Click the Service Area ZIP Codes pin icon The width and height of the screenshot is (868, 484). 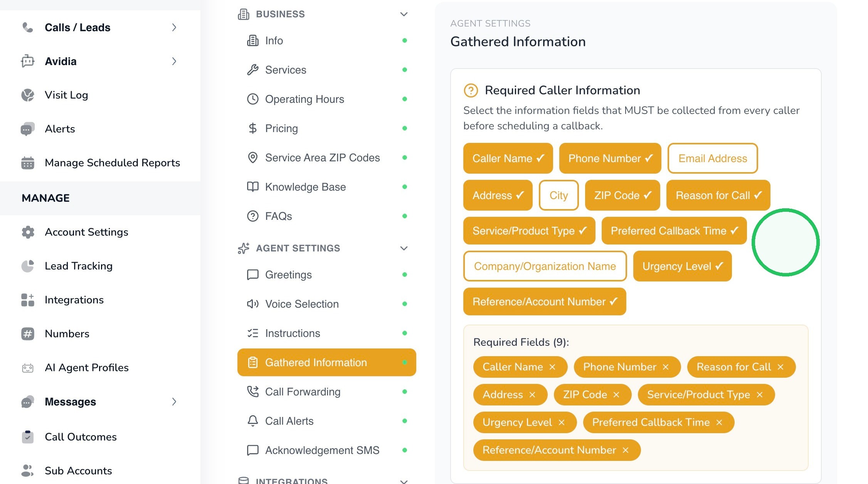click(252, 157)
